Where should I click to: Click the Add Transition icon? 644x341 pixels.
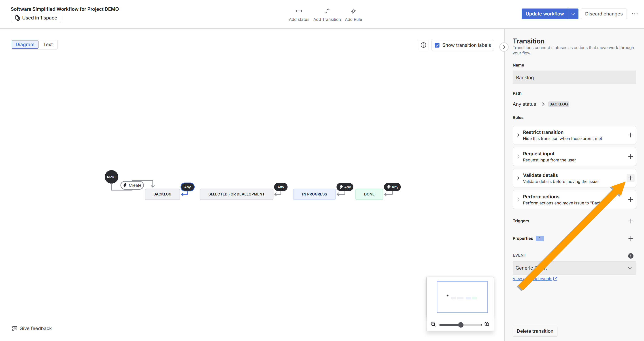327,11
